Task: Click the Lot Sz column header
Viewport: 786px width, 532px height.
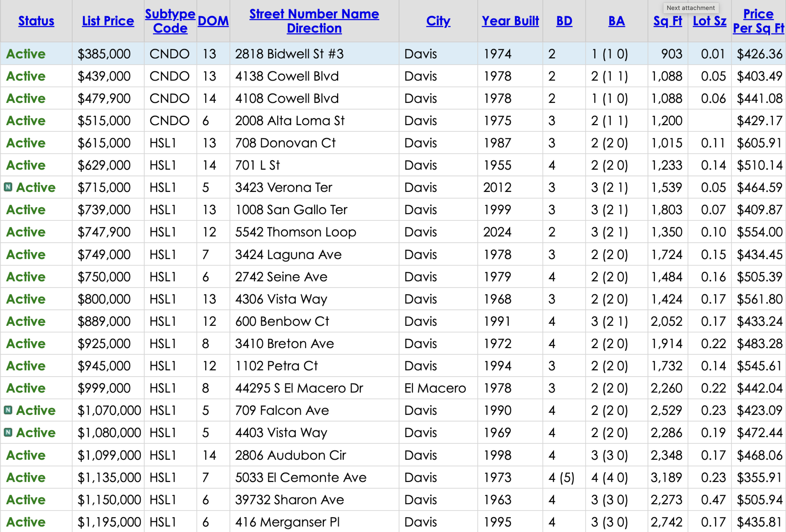Action: (709, 21)
